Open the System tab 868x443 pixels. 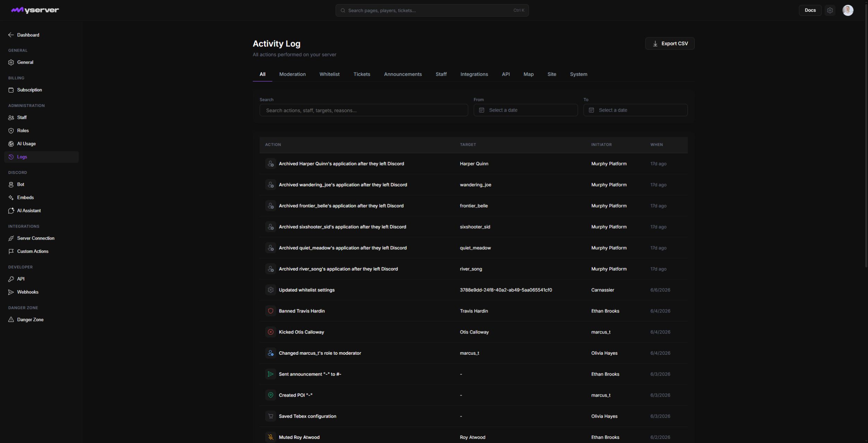(x=578, y=74)
